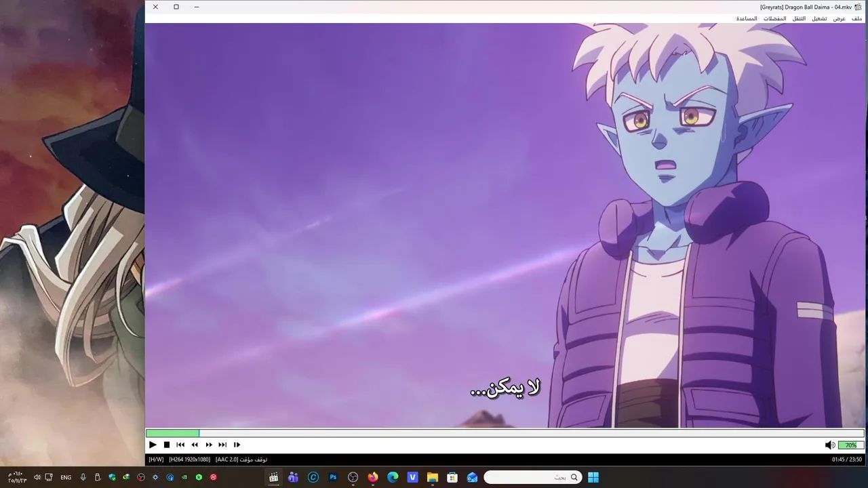Open Outlook from the taskbar
868x488 pixels.
[x=472, y=477]
